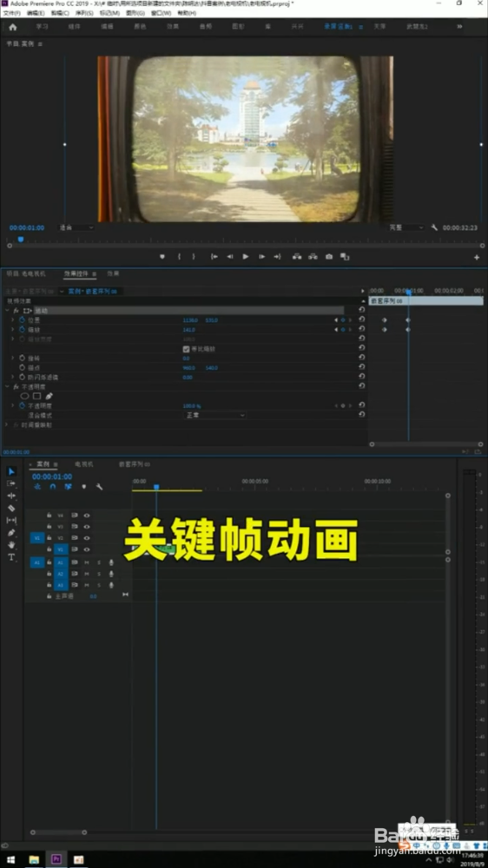The width and height of the screenshot is (488, 868).
Task: Toggle V4 track output eye
Action: 87,515
